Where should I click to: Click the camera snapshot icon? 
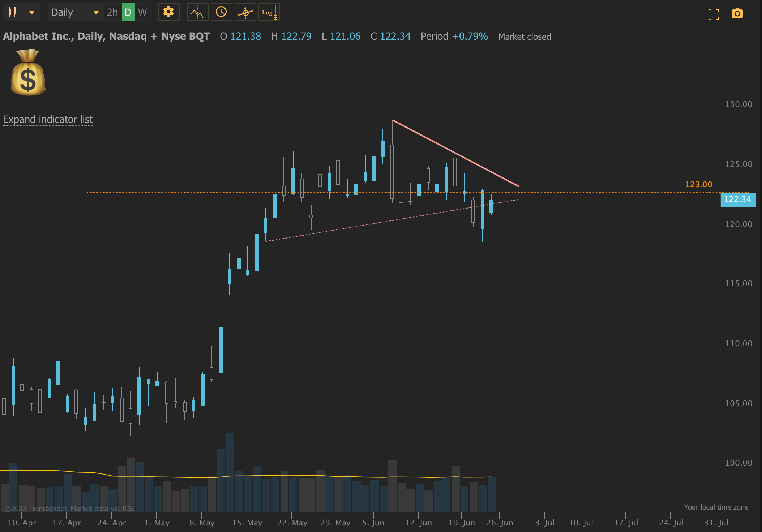click(737, 14)
